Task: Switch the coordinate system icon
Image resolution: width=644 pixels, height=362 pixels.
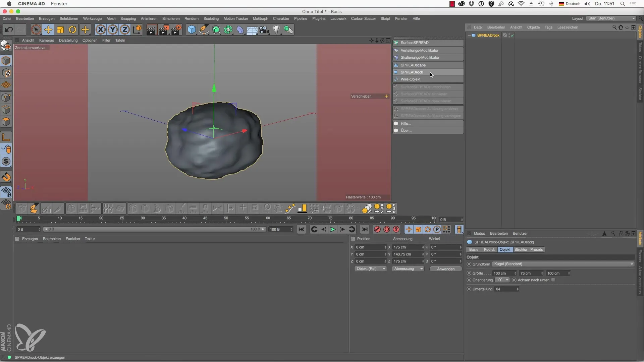Action: tap(137, 30)
